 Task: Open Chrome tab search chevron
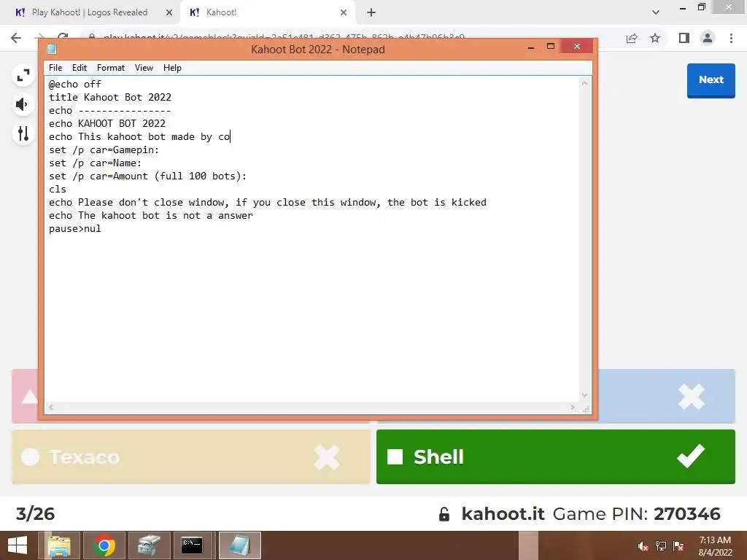pyautogui.click(x=656, y=12)
